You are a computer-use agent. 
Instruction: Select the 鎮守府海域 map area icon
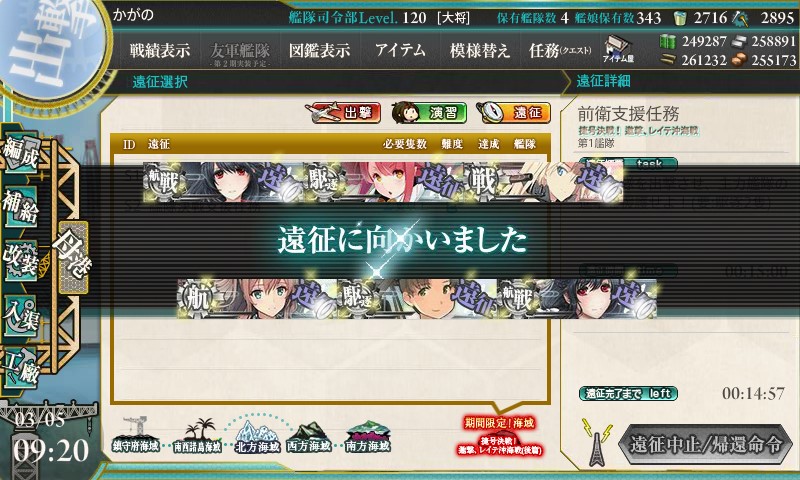(135, 435)
